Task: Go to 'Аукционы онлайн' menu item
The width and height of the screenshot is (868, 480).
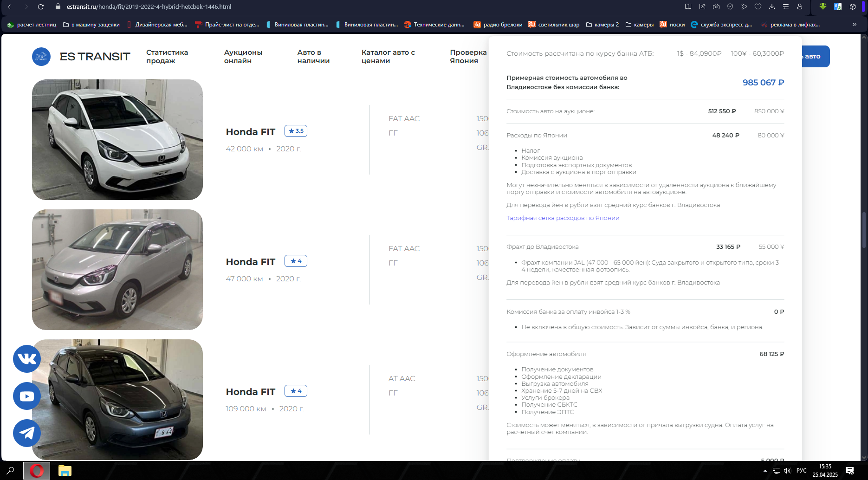Action: (x=243, y=57)
